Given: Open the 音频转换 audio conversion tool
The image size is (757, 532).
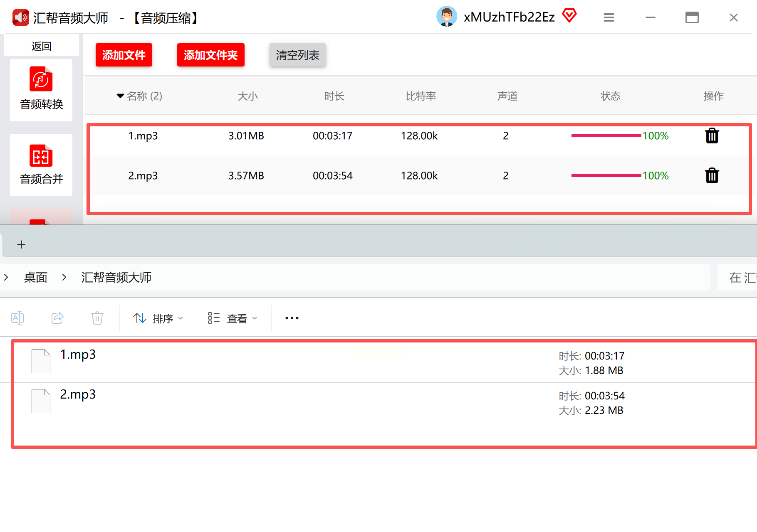Looking at the screenshot, I should pyautogui.click(x=41, y=90).
